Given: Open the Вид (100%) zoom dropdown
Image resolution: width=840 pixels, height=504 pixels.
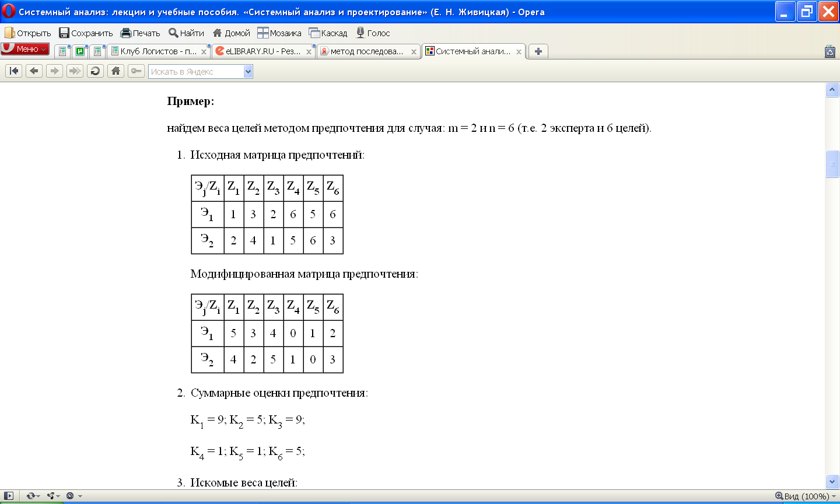Looking at the screenshot, I should pos(806,496).
